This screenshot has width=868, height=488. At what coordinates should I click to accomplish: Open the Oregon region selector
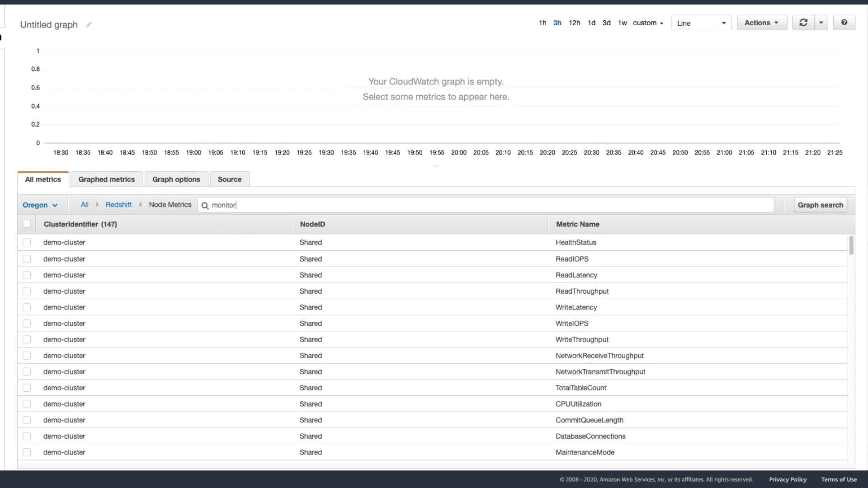click(40, 205)
